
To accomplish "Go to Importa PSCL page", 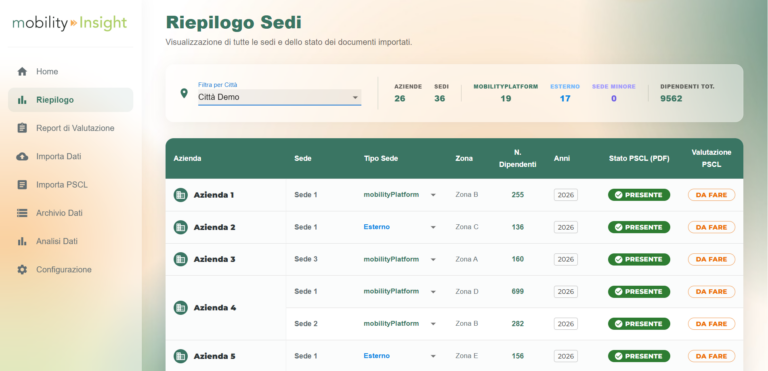I will point(71,185).
